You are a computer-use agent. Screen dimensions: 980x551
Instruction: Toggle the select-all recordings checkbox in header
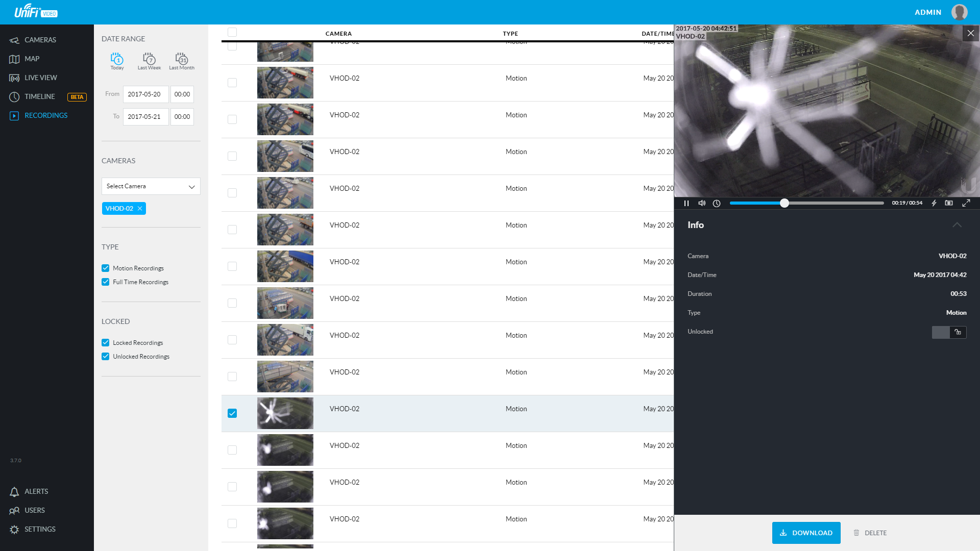tap(232, 32)
